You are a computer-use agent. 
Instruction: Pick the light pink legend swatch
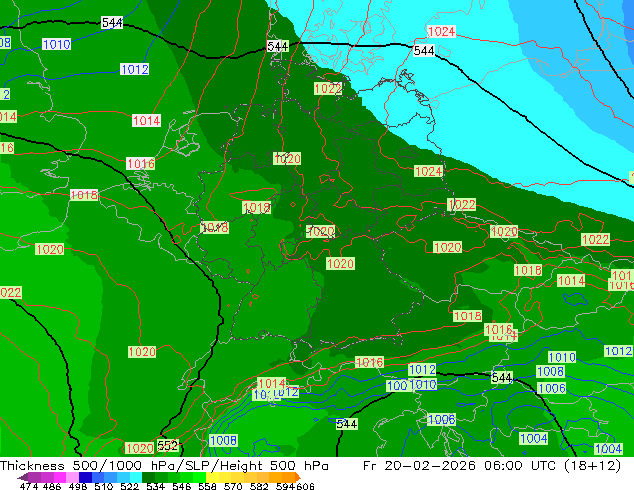click(72, 477)
